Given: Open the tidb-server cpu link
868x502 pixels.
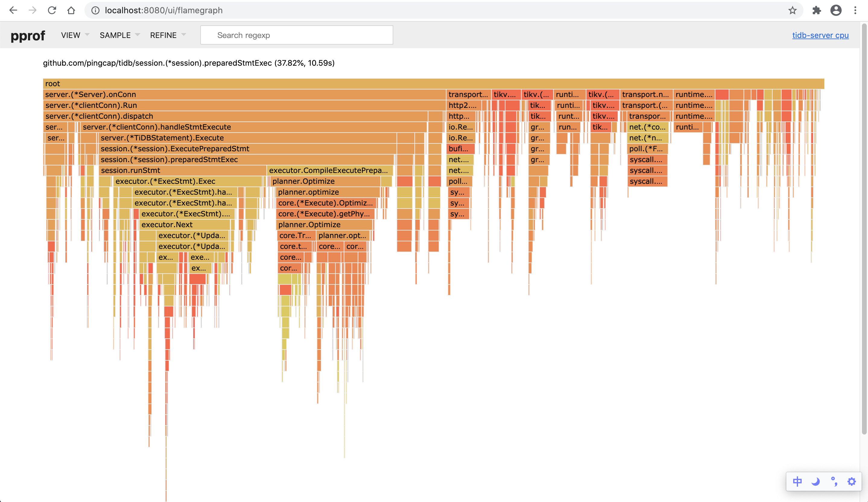Looking at the screenshot, I should pyautogui.click(x=820, y=35).
